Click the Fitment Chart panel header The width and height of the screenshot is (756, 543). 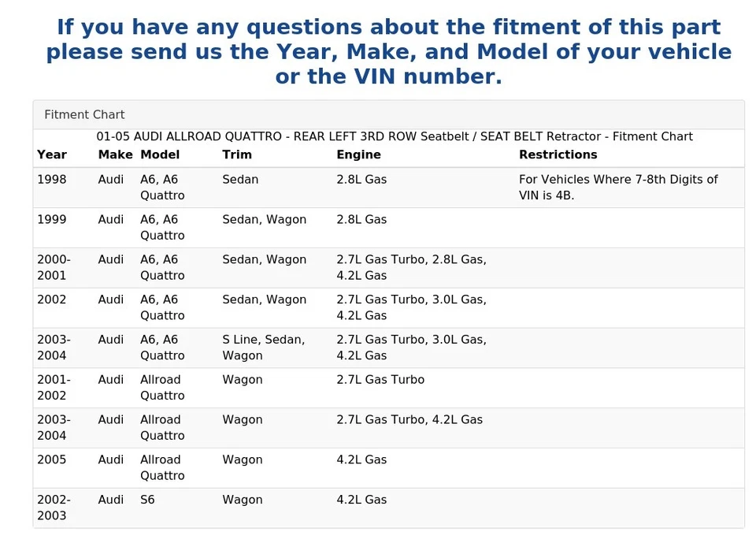(388, 115)
